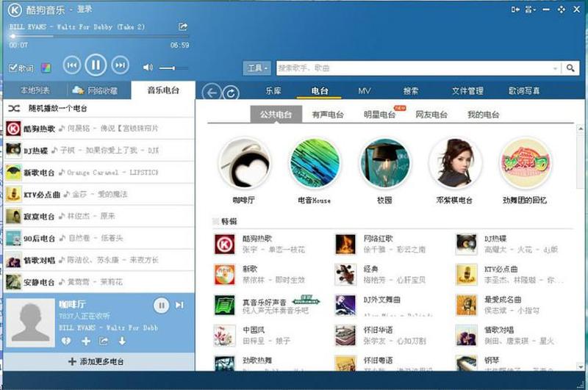
Task: Play the 90后电台 station in sidebar
Action: point(99,238)
